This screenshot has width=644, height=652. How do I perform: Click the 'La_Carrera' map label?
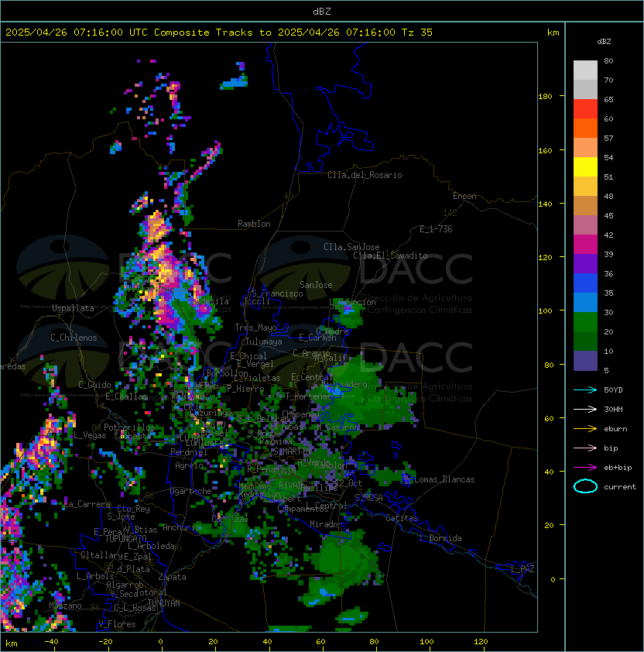(87, 504)
